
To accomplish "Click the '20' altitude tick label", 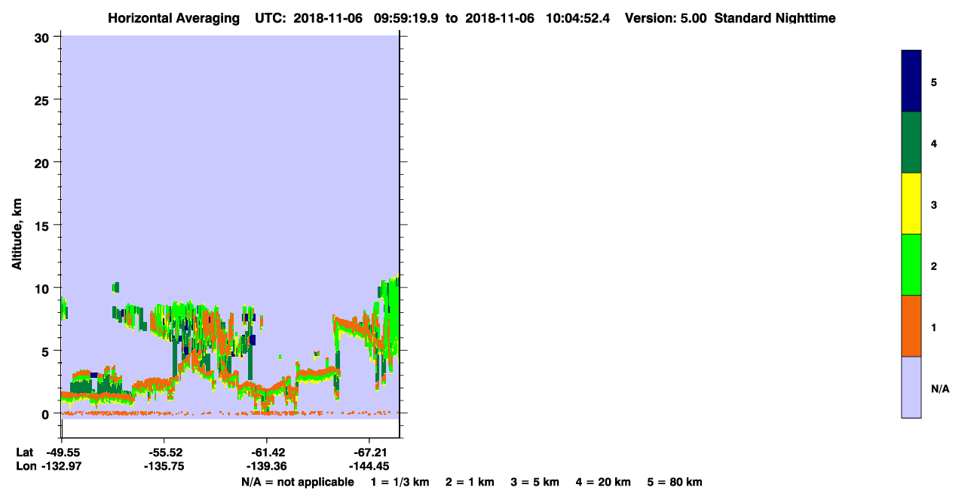I will point(44,162).
